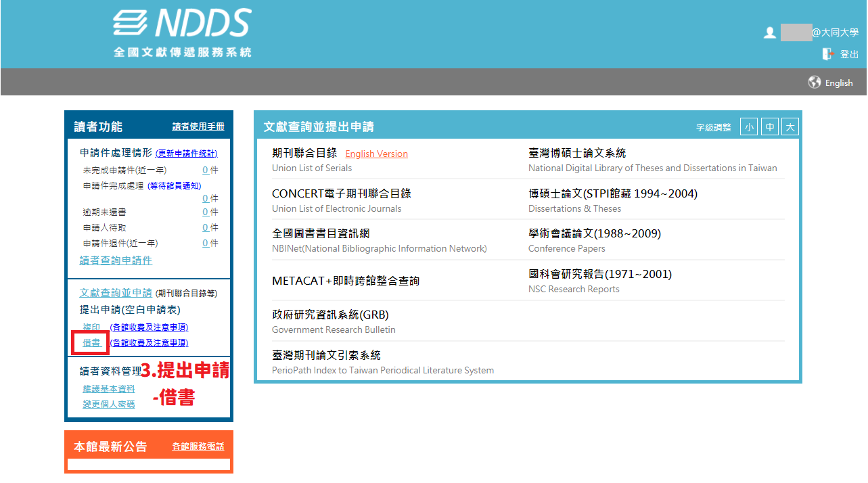Click the globe language icon

pos(815,83)
